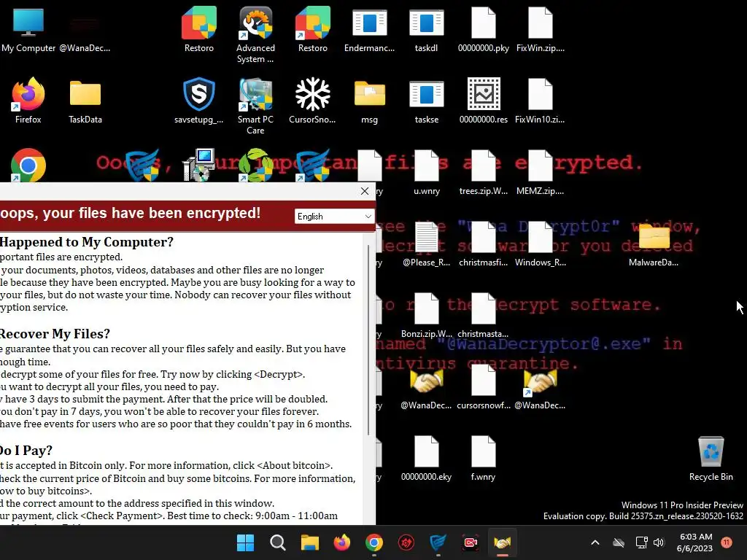Select the f.wnry file
747x560 pixels.
483,458
